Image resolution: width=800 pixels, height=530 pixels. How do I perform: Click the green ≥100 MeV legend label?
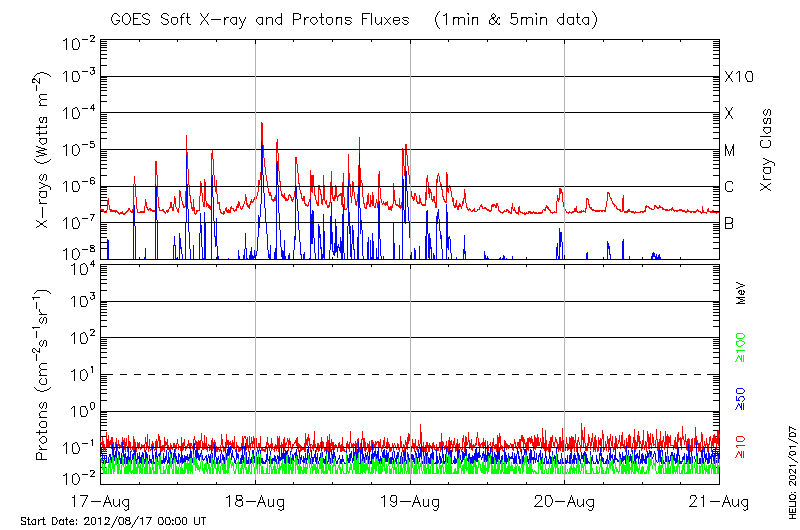tap(742, 349)
